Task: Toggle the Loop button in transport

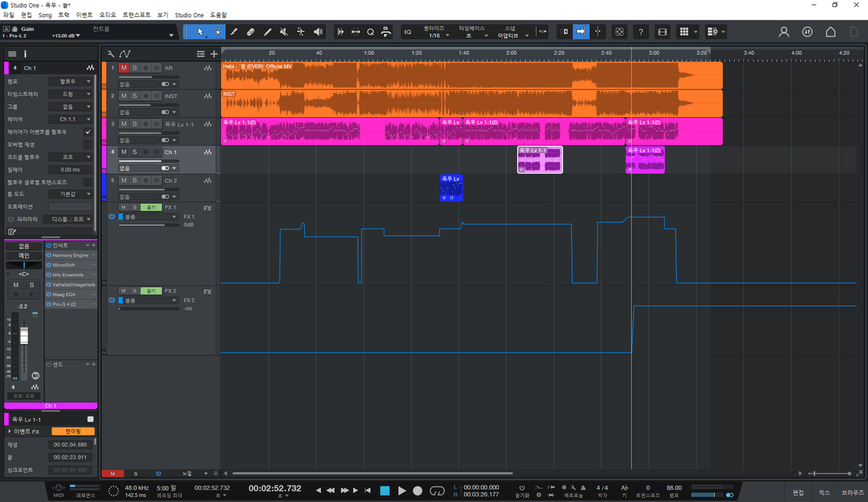Action: (437, 491)
